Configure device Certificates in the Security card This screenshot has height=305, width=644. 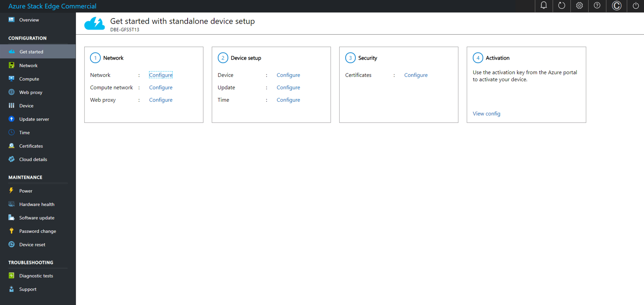coord(415,75)
